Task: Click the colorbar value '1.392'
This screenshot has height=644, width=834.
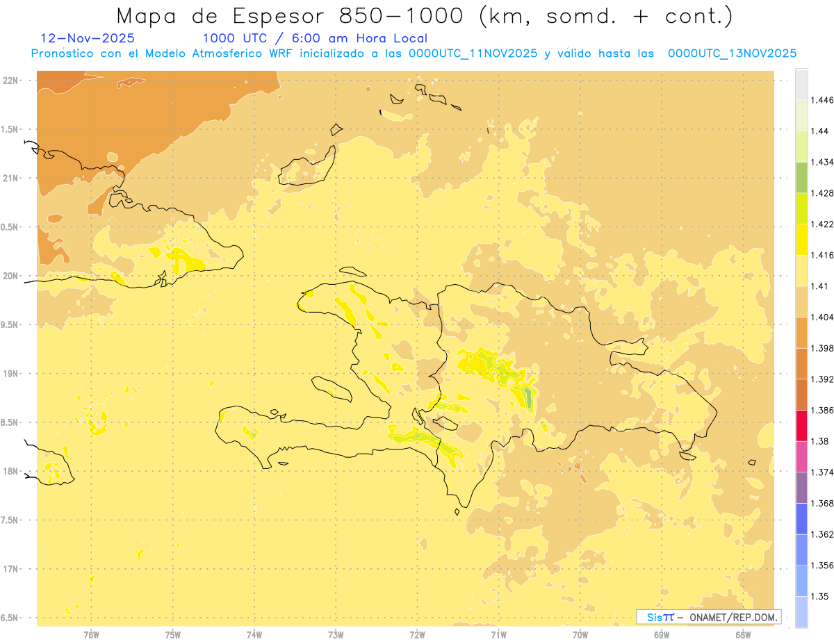Action: point(824,379)
